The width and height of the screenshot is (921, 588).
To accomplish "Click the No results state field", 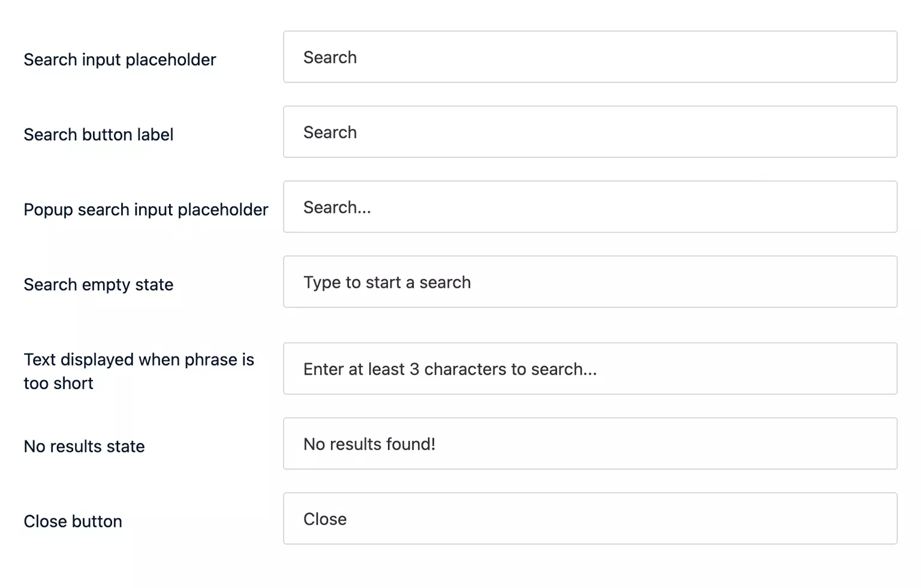I will (x=589, y=444).
